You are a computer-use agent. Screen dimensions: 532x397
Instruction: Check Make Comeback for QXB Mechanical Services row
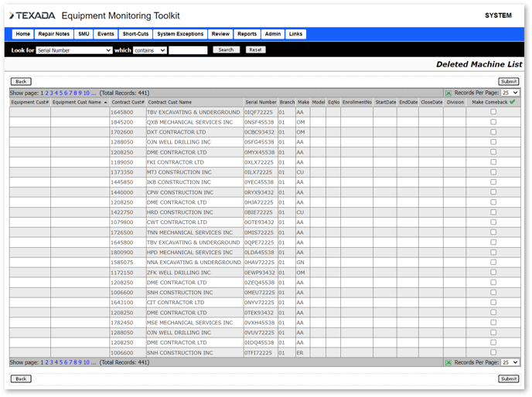click(x=493, y=122)
